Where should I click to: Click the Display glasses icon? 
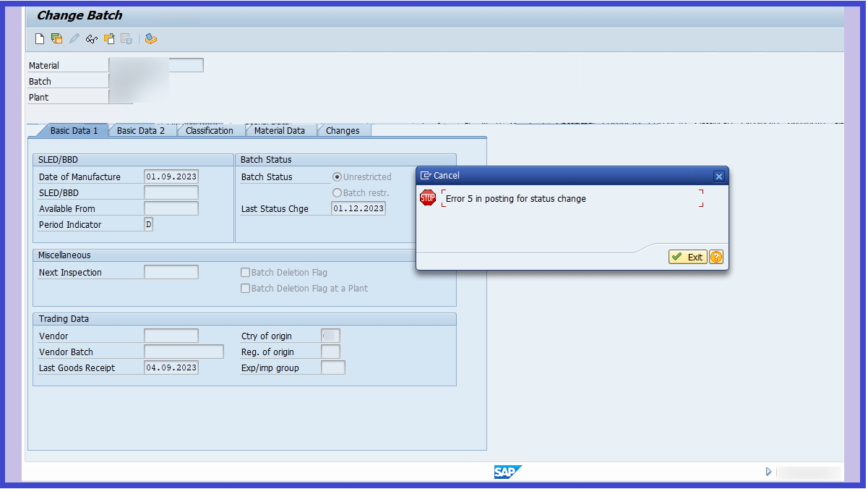91,39
